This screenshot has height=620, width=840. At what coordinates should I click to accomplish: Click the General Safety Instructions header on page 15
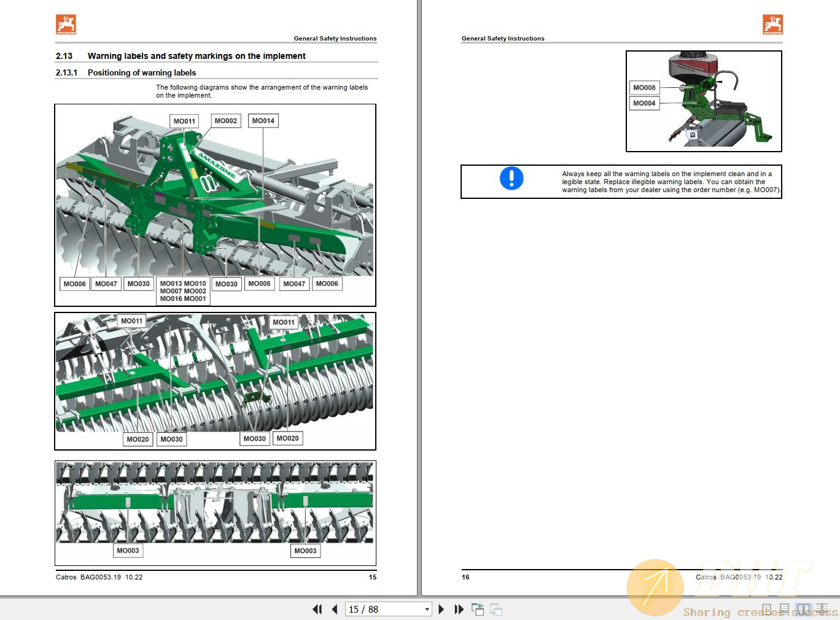click(335, 38)
